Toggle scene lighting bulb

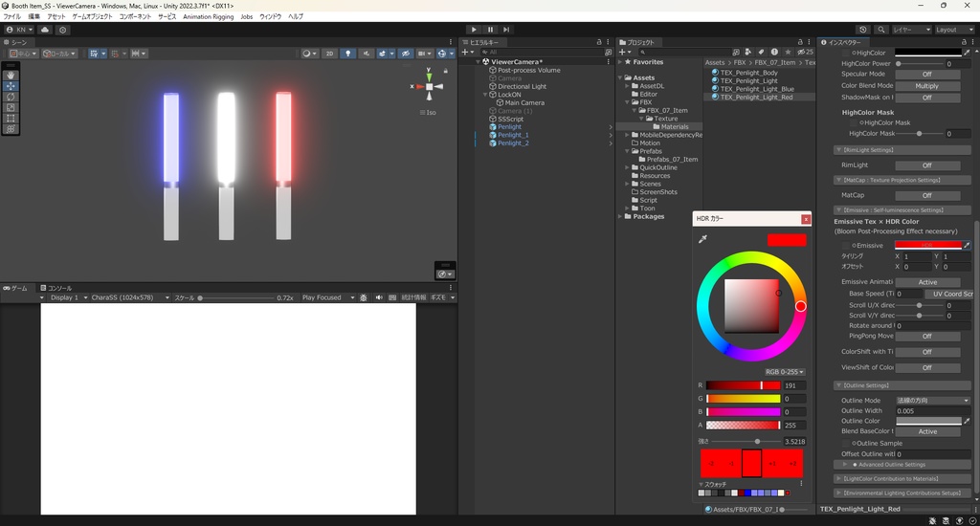(347, 54)
